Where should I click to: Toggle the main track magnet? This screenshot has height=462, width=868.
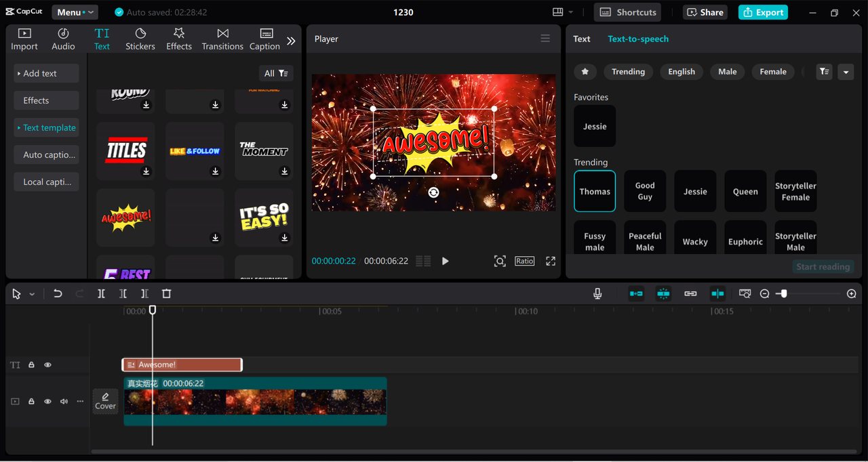(636, 293)
